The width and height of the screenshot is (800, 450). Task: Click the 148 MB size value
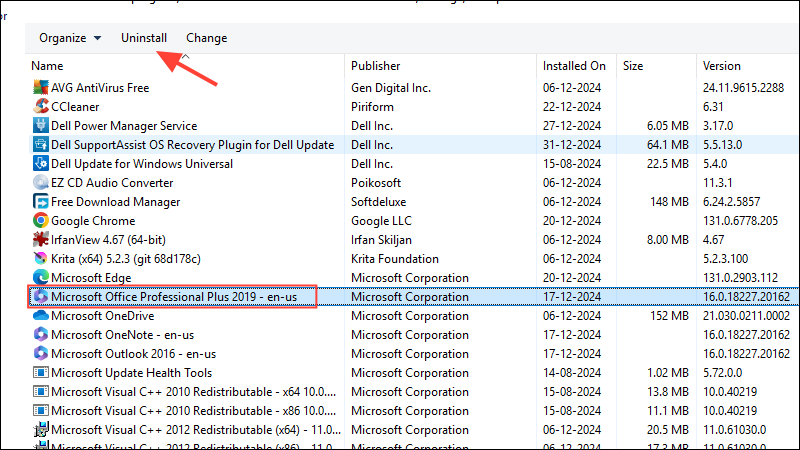[x=669, y=202]
